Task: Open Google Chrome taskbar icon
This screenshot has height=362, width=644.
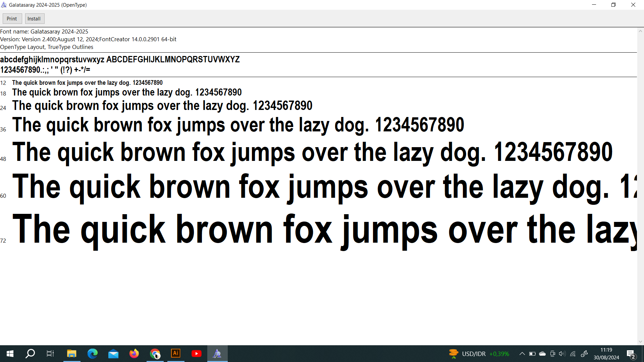Action: tap(155, 354)
